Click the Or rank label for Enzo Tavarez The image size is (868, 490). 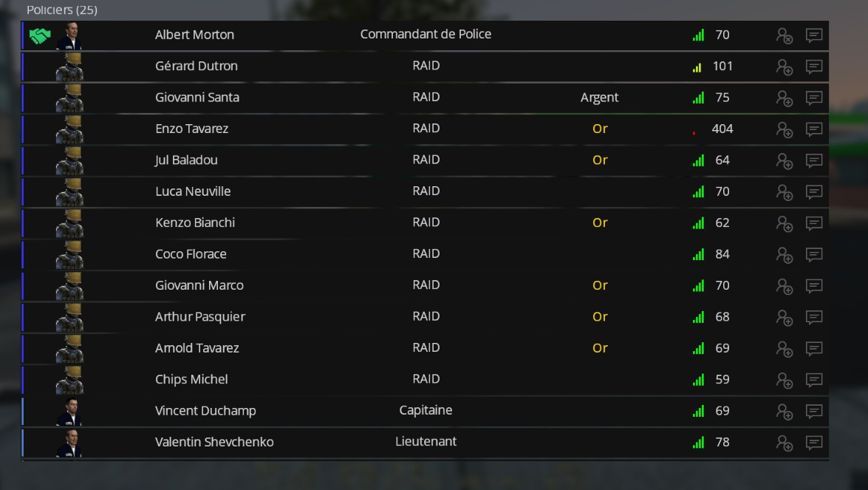coord(600,129)
